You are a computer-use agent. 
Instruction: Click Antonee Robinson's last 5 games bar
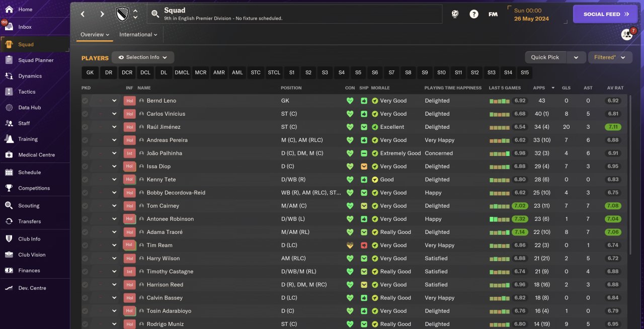[x=500, y=219]
